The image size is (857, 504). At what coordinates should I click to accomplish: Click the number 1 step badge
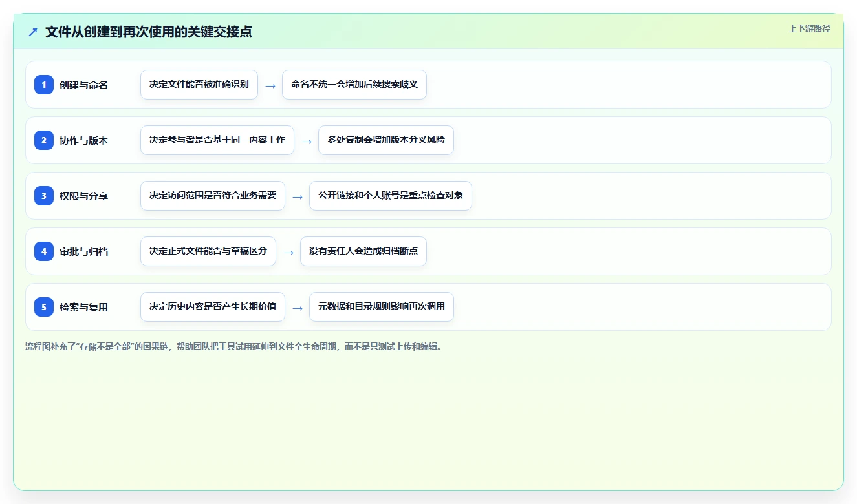click(x=44, y=85)
